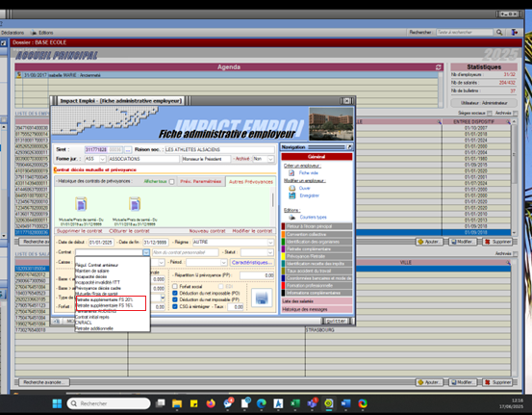Click Modifier le contrat
The image size is (532, 415).
pos(252,231)
